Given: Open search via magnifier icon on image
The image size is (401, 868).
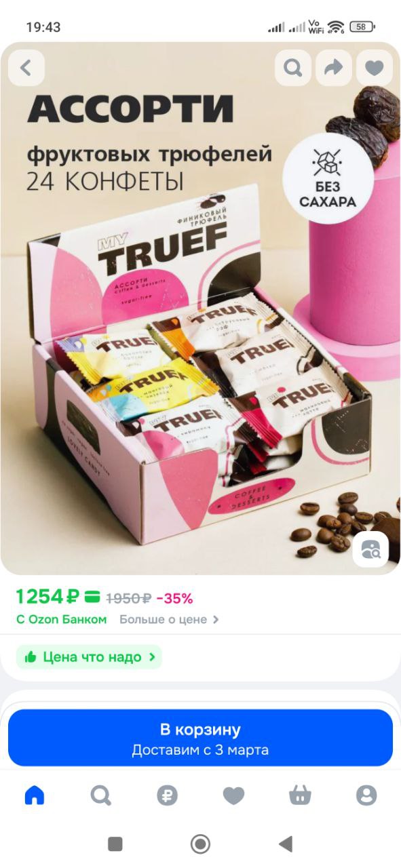Looking at the screenshot, I should pyautogui.click(x=292, y=68).
